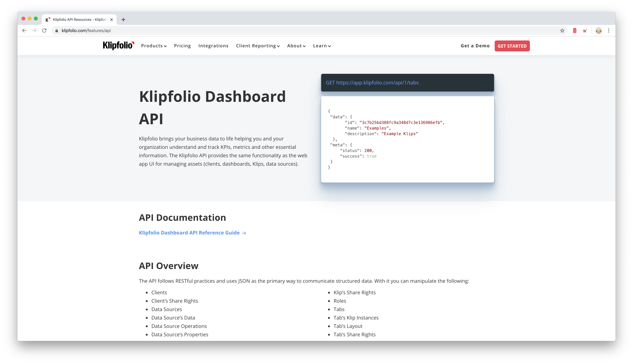Image resolution: width=633 pixels, height=364 pixels.
Task: Click the Get a Demo link
Action: 475,46
